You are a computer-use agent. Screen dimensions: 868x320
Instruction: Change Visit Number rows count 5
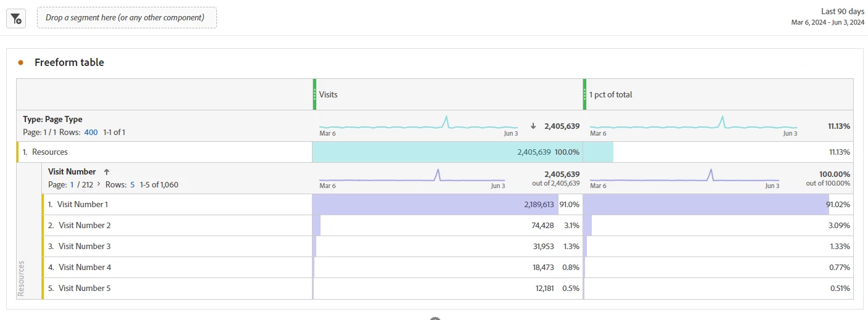pos(133,184)
